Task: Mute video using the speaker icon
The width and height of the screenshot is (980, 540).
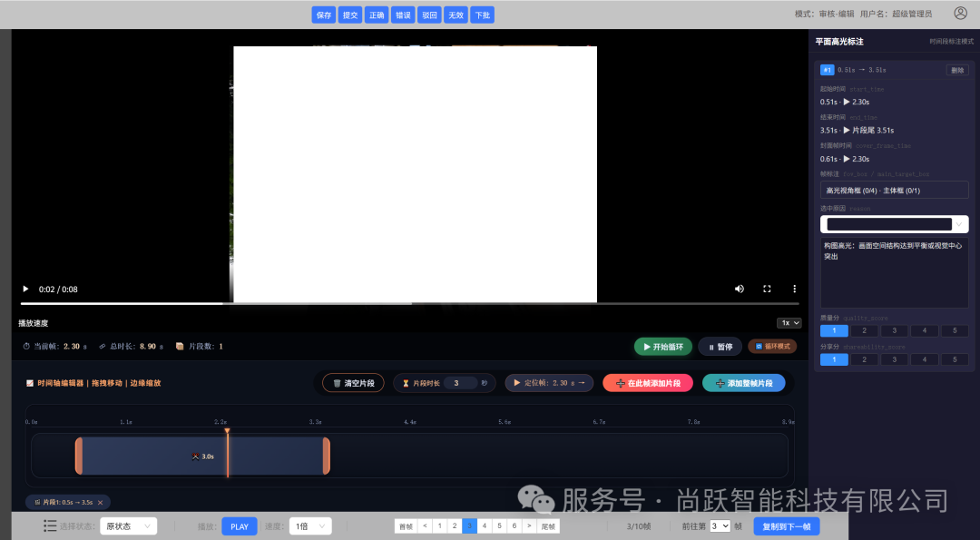Action: 740,289
